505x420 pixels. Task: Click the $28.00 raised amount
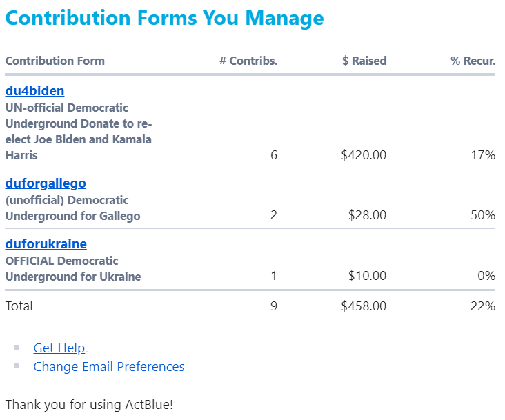367,216
